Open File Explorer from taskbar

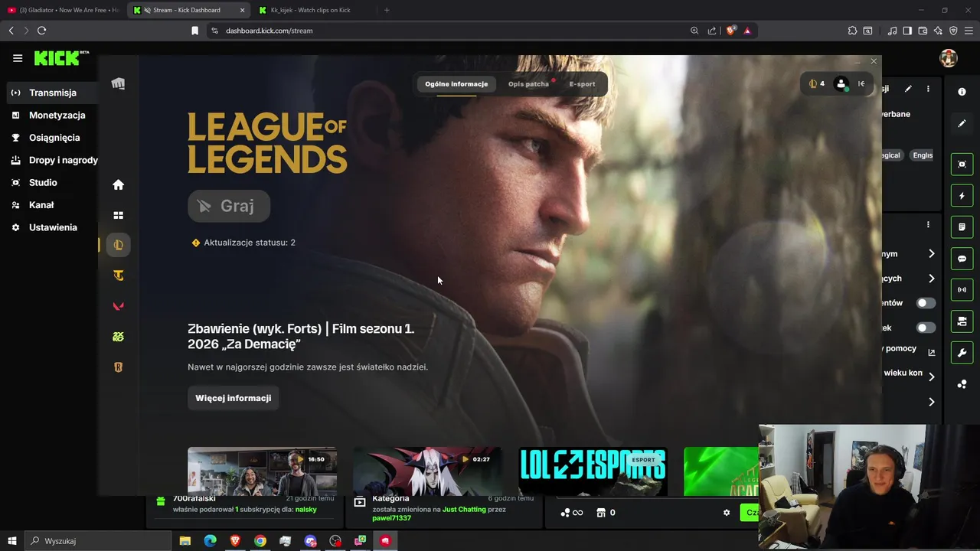185,541
